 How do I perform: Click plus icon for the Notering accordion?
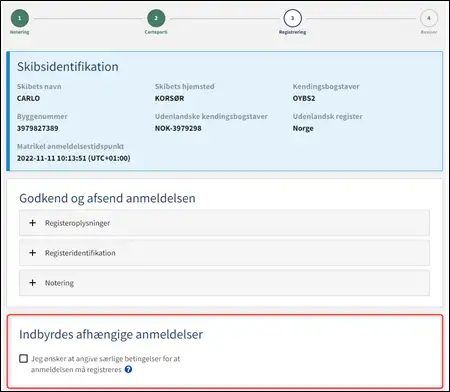[32, 283]
